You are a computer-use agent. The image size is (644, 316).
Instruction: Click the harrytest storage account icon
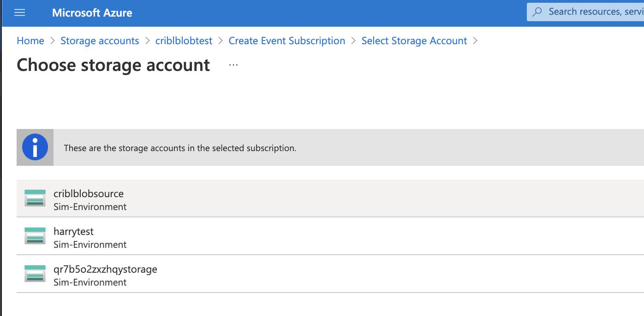[x=35, y=236]
